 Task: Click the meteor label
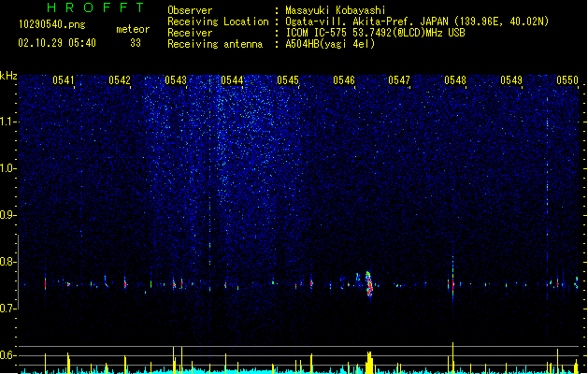click(x=133, y=29)
